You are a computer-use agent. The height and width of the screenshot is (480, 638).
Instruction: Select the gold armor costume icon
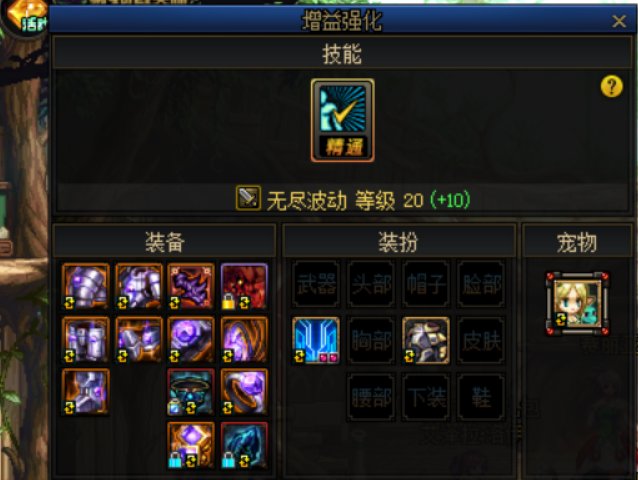426,340
